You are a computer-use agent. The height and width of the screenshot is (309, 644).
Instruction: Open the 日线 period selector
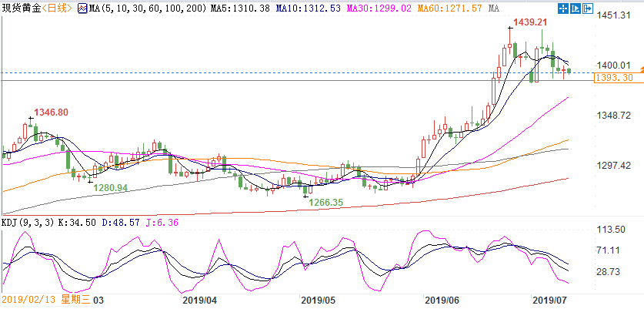pyautogui.click(x=58, y=8)
